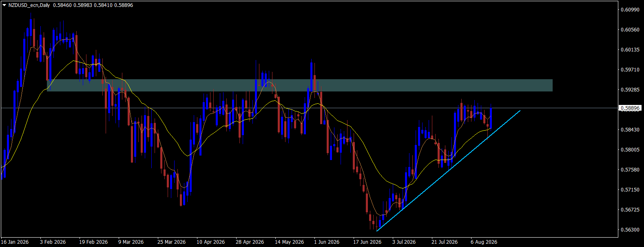Click the 0.56725 price scale label
The height and width of the screenshot is (247, 644).
630,210
